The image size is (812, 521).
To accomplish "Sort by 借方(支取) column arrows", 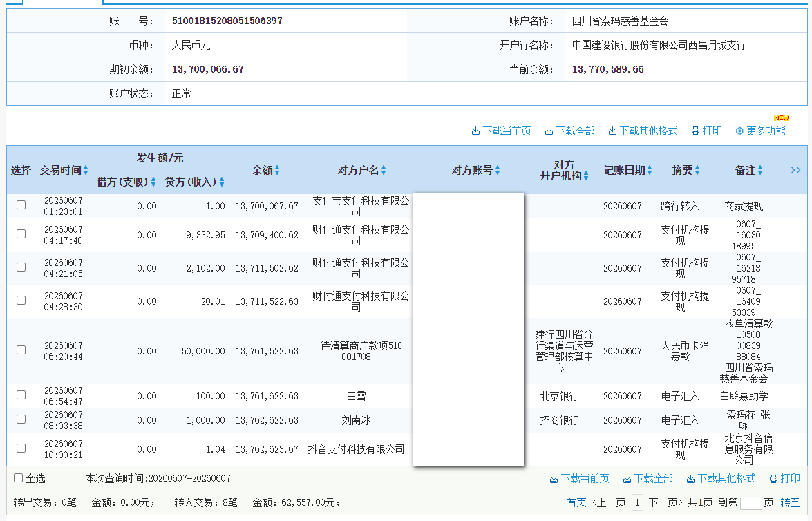I will (153, 182).
